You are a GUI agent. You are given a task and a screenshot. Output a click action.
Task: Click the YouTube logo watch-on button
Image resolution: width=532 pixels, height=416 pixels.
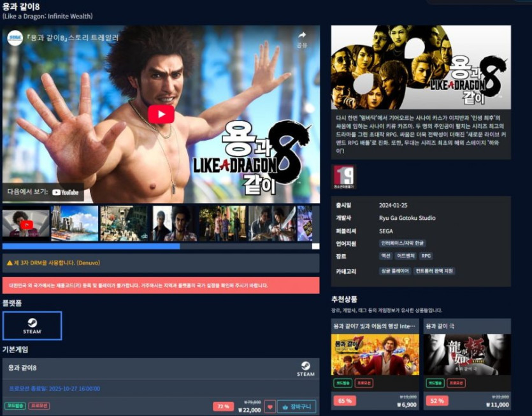[x=65, y=192]
